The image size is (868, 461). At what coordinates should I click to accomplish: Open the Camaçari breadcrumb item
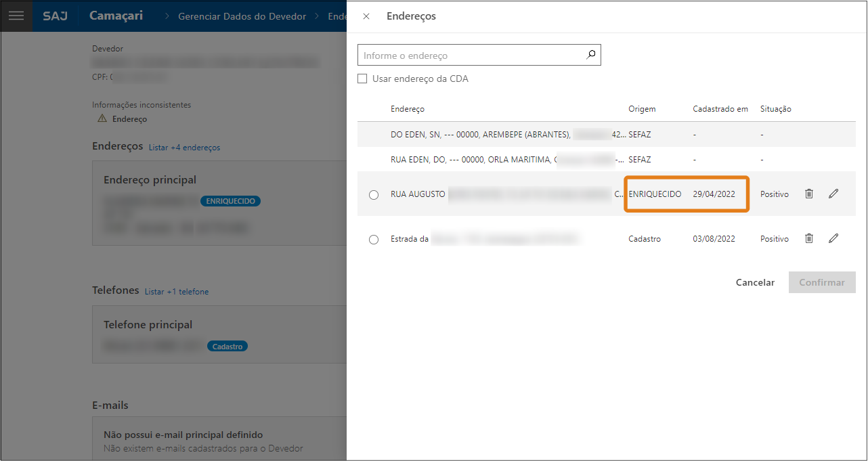115,16
